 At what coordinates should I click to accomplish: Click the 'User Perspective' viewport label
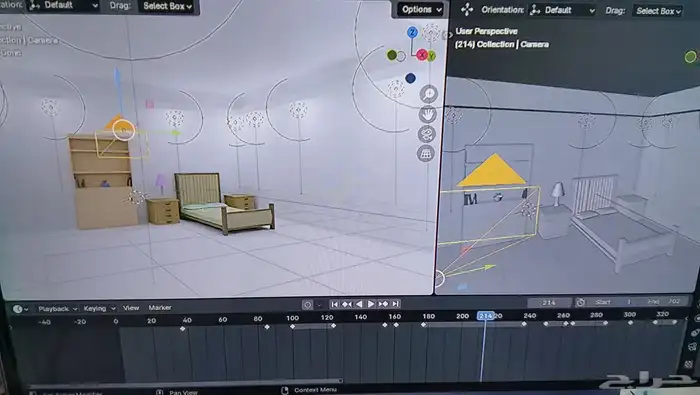tap(486, 31)
